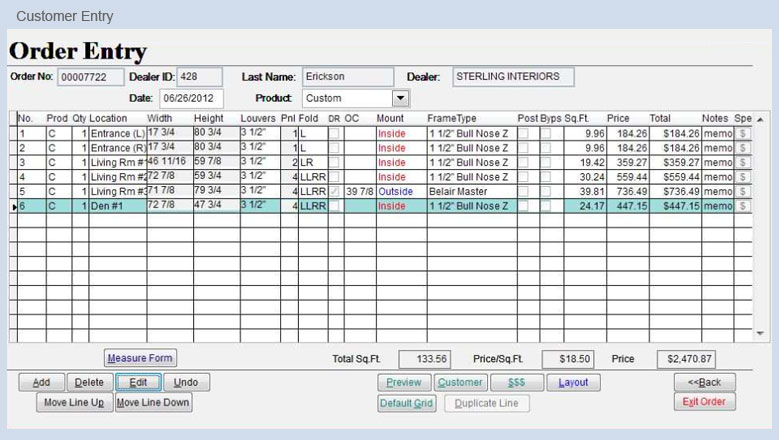Click the Measure Form button
The height and width of the screenshot is (440, 779).
pyautogui.click(x=140, y=358)
